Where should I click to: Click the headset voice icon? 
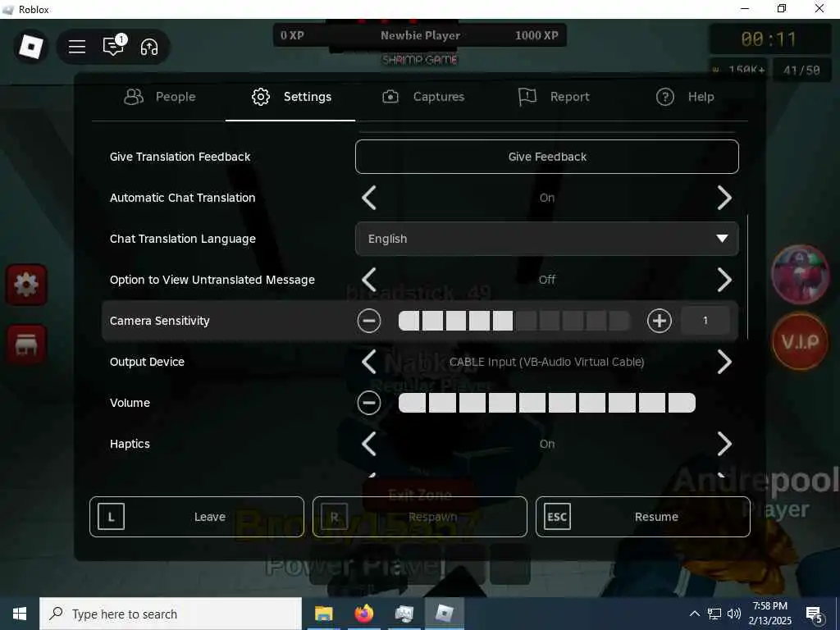coord(149,47)
